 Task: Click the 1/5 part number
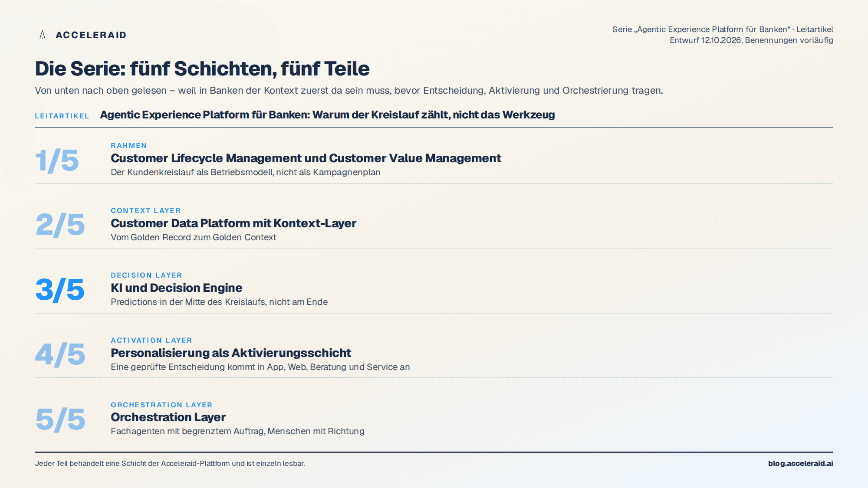[x=57, y=160]
